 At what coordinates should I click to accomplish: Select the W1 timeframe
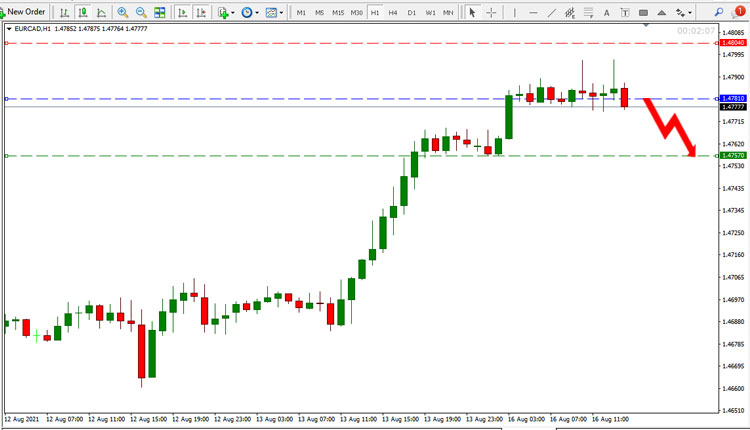(430, 13)
